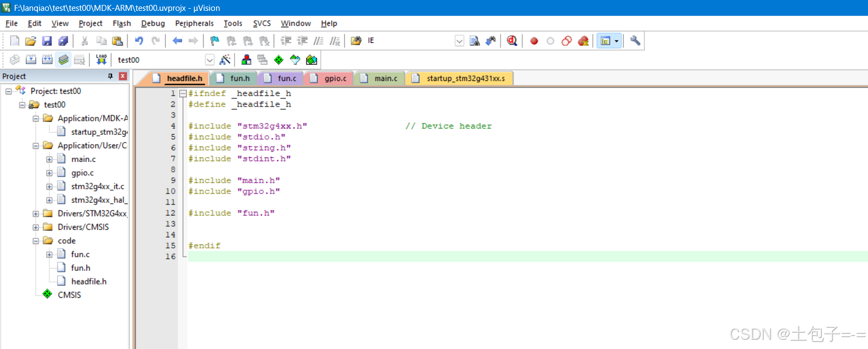
Task: Close the Project panel
Action: click(123, 76)
